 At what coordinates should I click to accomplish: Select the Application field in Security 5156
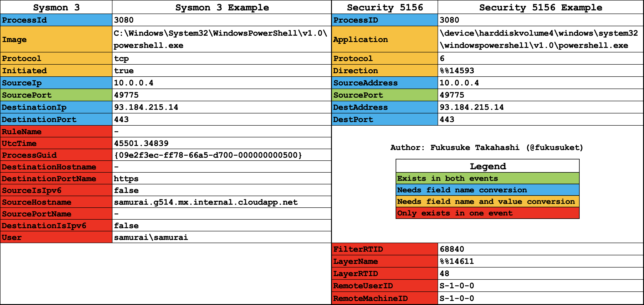[385, 39]
